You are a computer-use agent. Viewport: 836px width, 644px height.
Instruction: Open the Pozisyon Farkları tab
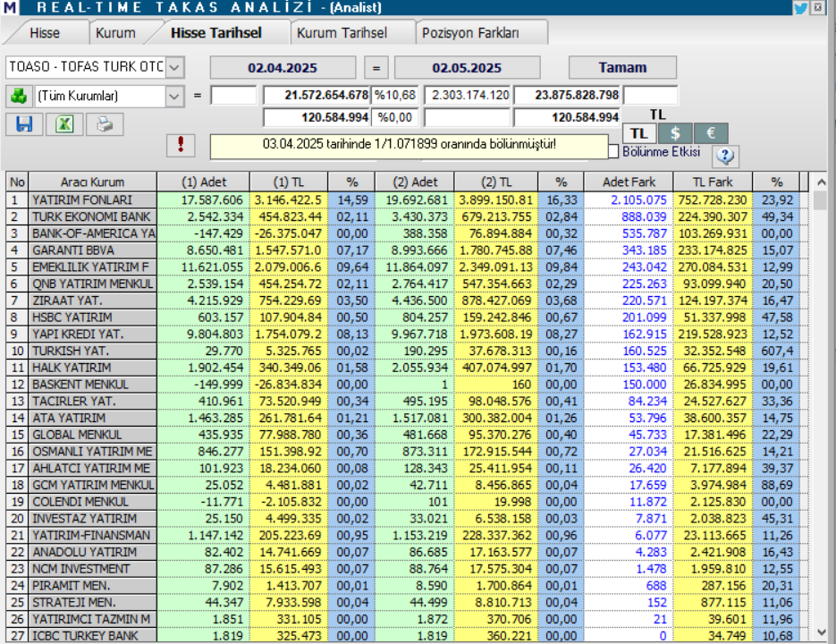tap(470, 32)
